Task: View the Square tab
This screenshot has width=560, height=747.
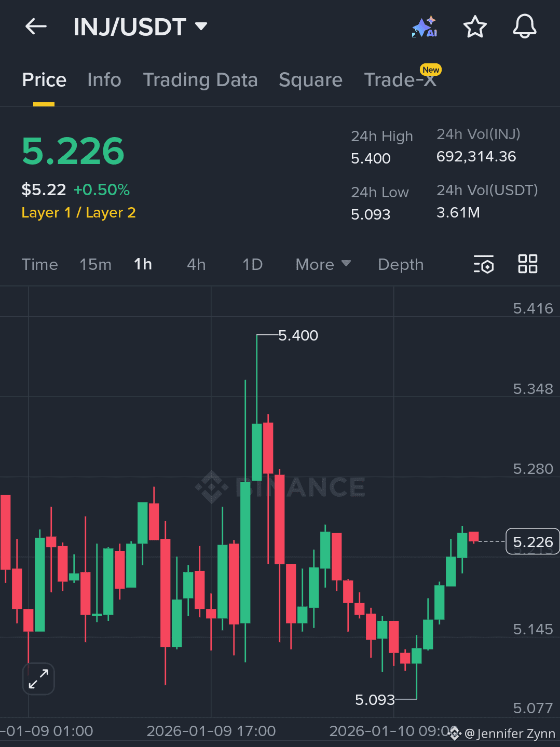Action: coord(310,80)
